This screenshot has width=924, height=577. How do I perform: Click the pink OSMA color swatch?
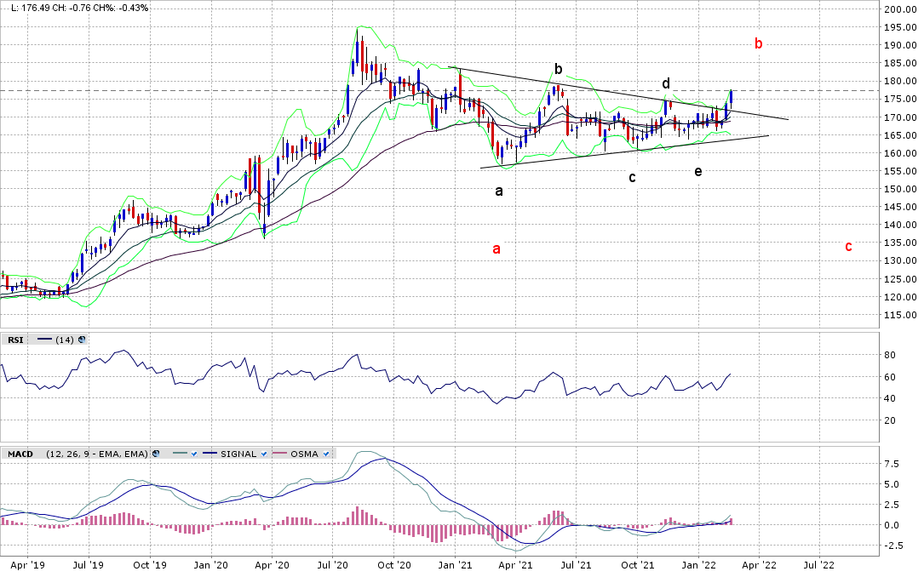click(x=280, y=454)
